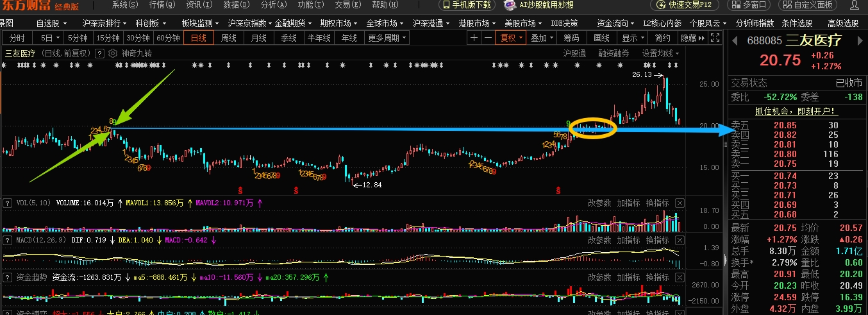Switch to 15分钟 chart period
This screenshot has height=315, width=868.
pyautogui.click(x=108, y=38)
